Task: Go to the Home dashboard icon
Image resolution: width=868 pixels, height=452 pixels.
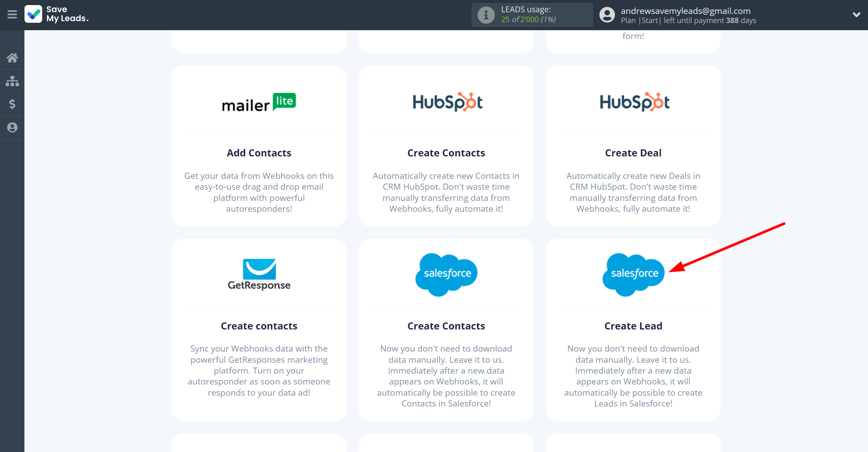Action: [12, 58]
